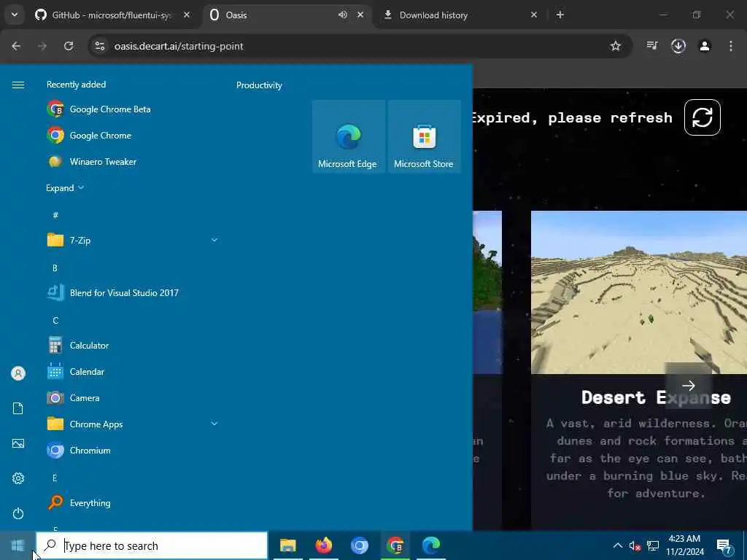Screen dimensions: 747x560
Task: View site information icon
Action: pos(99,46)
